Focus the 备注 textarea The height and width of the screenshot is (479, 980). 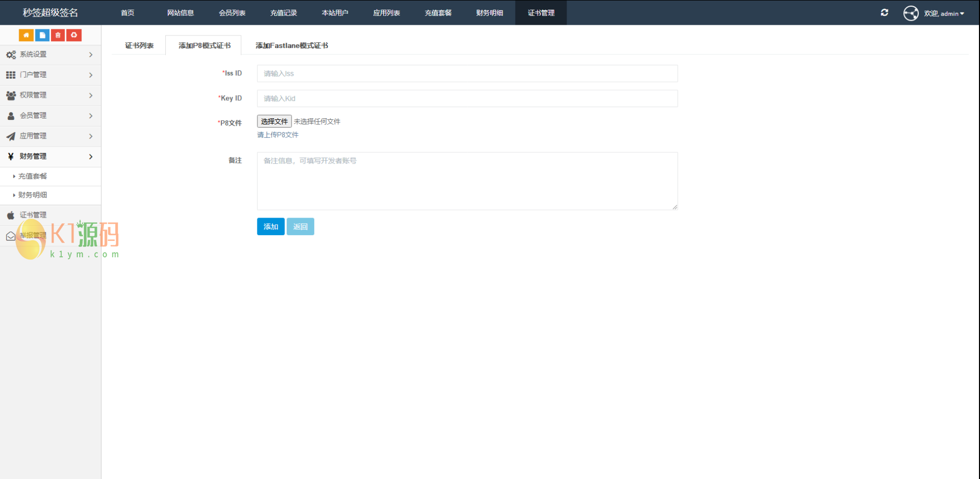pyautogui.click(x=467, y=181)
